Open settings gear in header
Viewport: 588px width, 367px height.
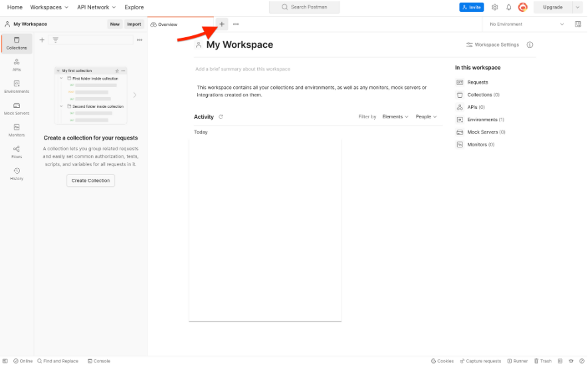click(x=494, y=7)
